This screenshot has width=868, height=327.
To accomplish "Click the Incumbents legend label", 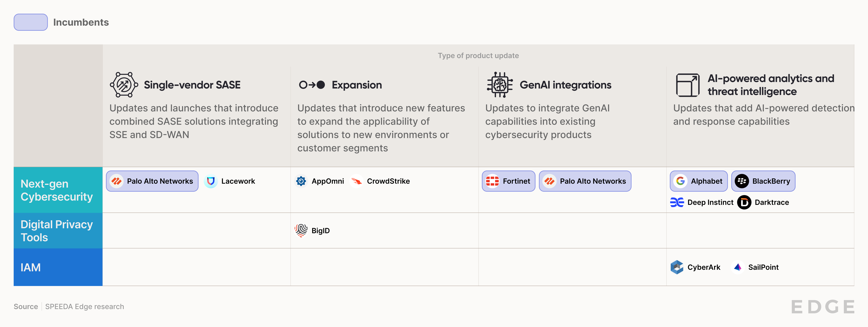I will 81,22.
